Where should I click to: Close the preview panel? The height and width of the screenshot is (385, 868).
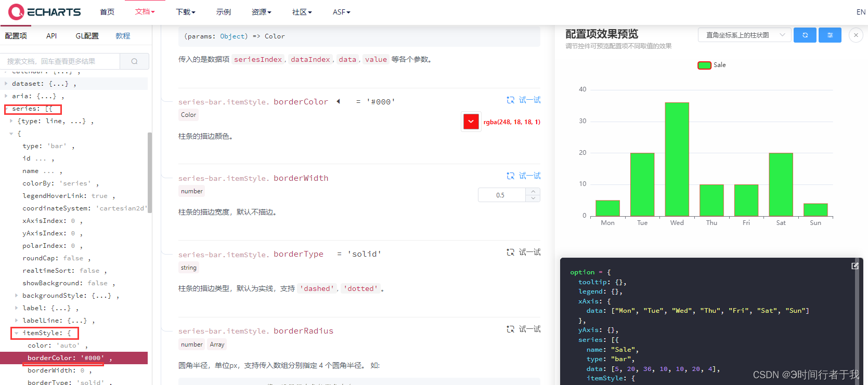point(856,35)
